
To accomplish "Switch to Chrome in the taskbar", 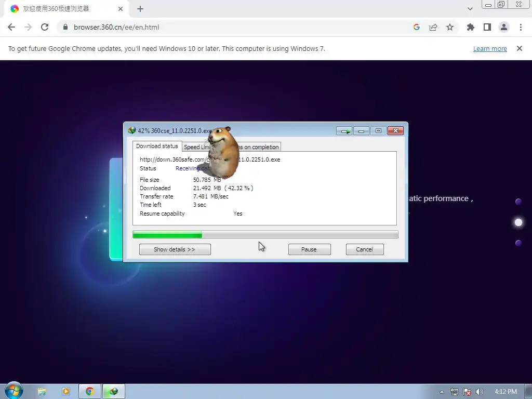I will point(89,392).
